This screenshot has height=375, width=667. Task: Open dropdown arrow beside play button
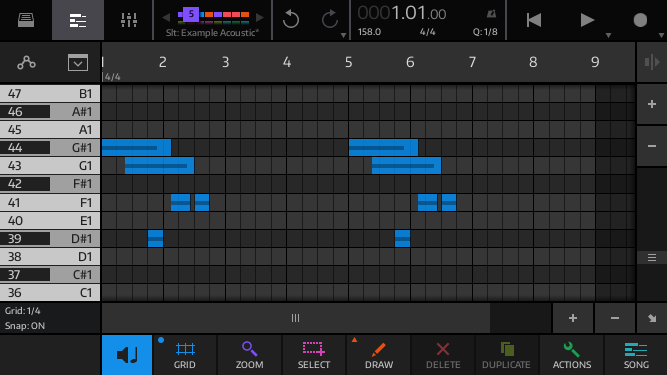608,36
